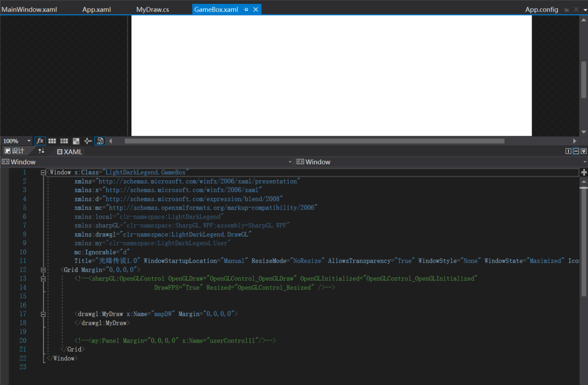Click the designer vertical scroll-down arrow
This screenshot has width=588, height=385.
(x=584, y=132)
